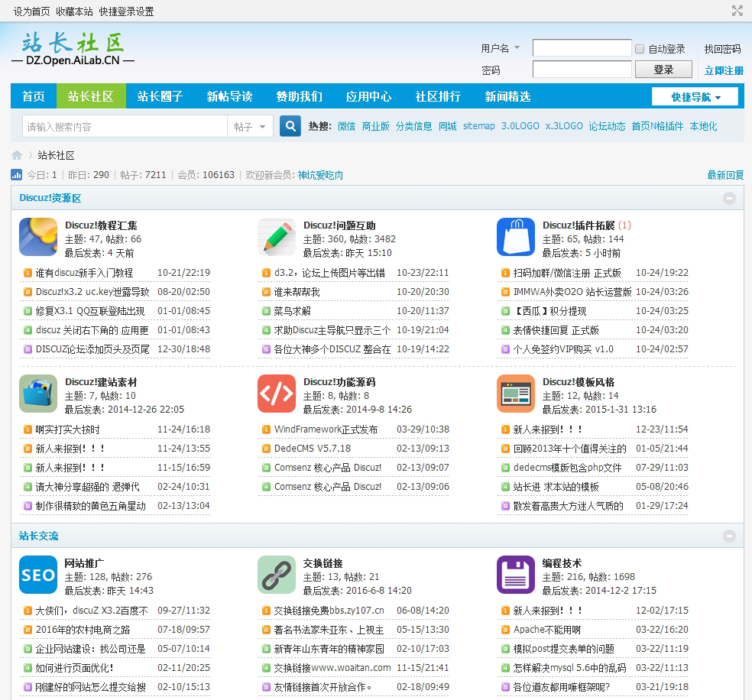752x700 pixels.
Task: Click rank 3 badge beside 【西瓜】积分提现
Action: 505,311
